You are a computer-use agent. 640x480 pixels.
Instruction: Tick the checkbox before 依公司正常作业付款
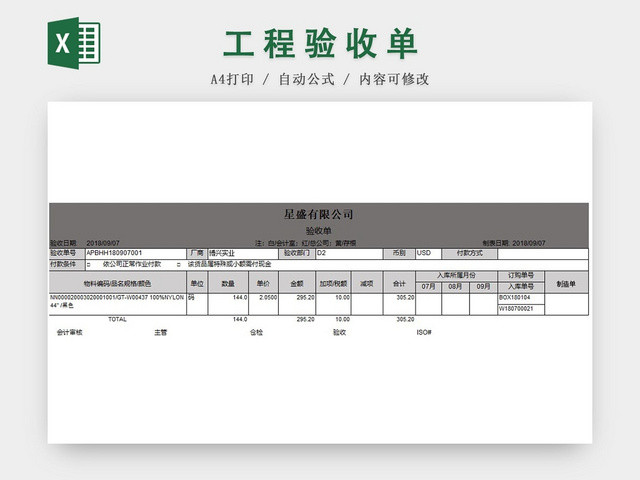89,265
